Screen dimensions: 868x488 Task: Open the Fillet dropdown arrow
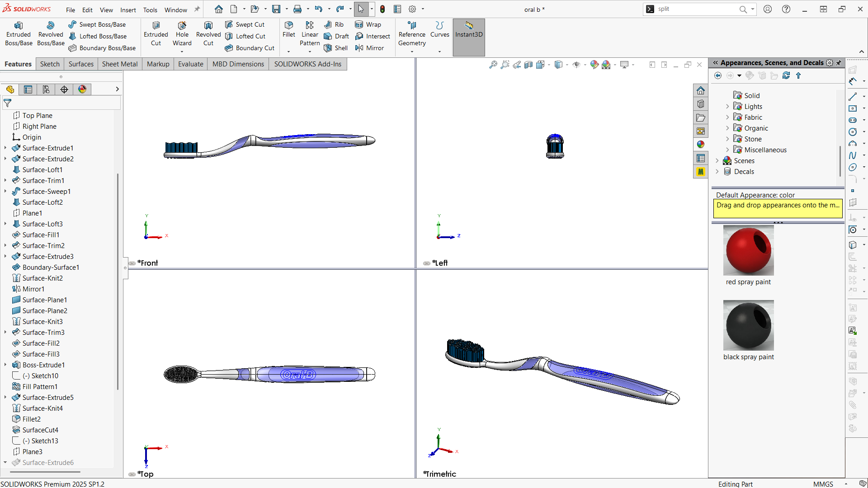point(288,52)
